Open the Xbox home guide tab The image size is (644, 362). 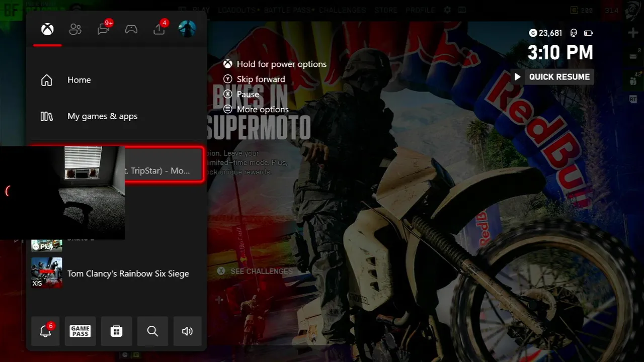coord(47,29)
